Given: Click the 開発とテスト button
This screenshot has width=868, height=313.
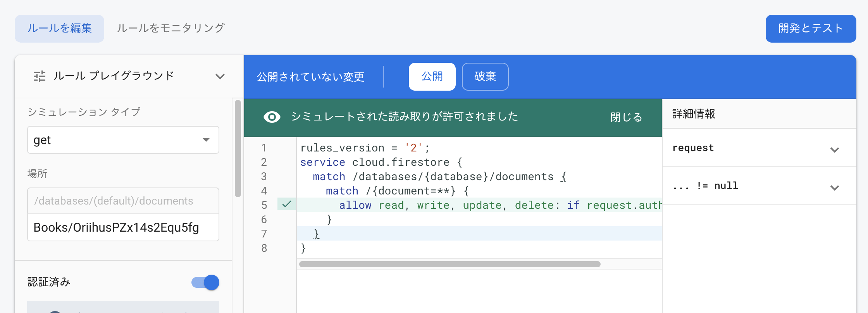Looking at the screenshot, I should point(811,28).
